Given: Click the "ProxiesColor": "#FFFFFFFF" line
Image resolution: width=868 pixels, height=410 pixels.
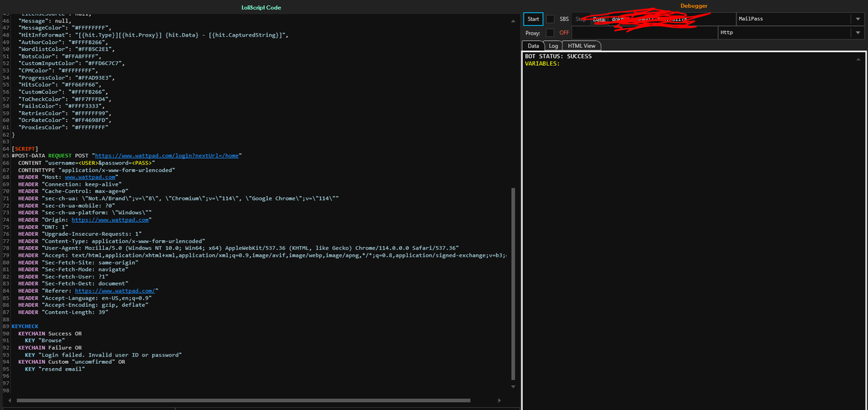Looking at the screenshot, I should (x=63, y=127).
